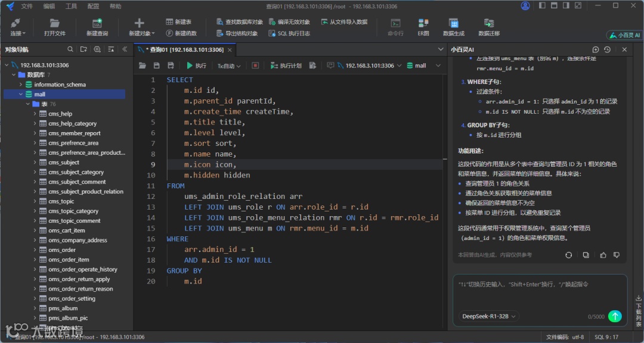Open the Tx:自动 transaction mode dropdown
Viewport: 644px width, 343px height.
point(229,66)
